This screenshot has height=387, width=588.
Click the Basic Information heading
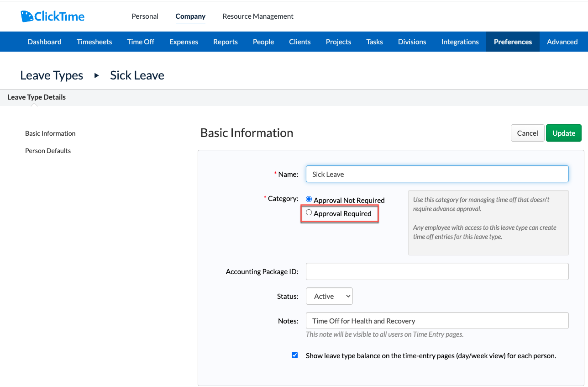pyautogui.click(x=247, y=133)
